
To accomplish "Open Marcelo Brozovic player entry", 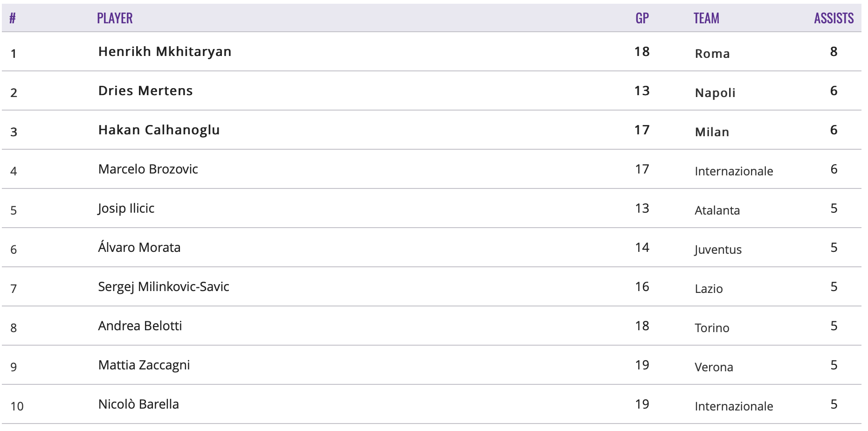I will point(148,169).
